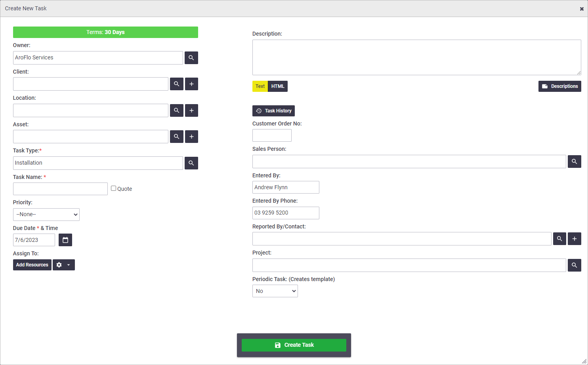Open saved Descriptions
The width and height of the screenshot is (588, 365).
point(560,86)
